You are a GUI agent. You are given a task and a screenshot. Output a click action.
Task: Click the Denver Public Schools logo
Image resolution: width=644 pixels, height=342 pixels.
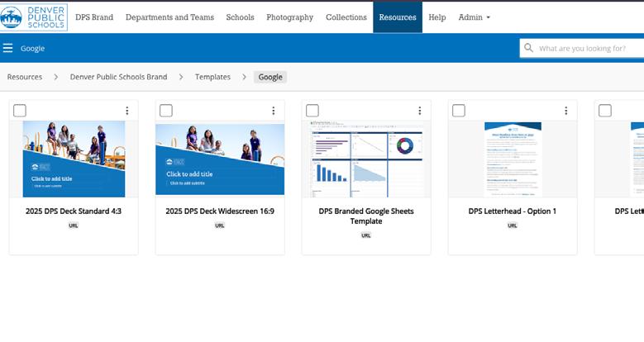tap(34, 17)
